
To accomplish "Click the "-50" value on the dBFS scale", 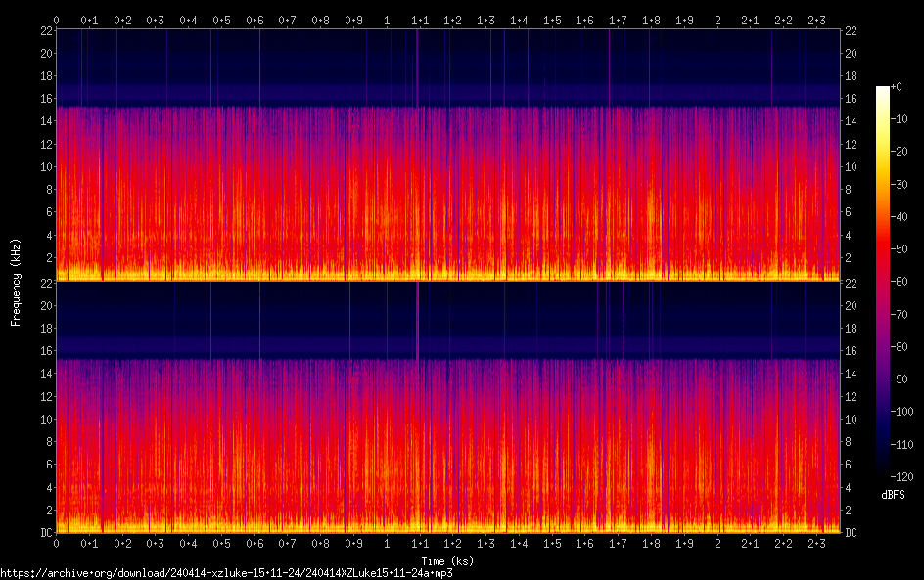I will pyautogui.click(x=900, y=249).
